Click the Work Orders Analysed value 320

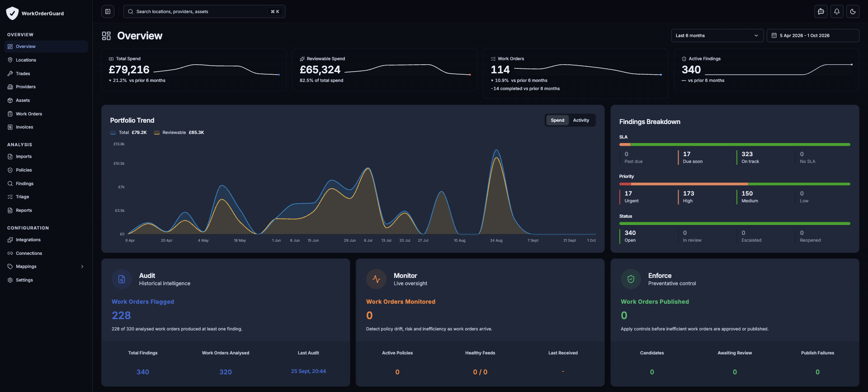click(x=226, y=372)
